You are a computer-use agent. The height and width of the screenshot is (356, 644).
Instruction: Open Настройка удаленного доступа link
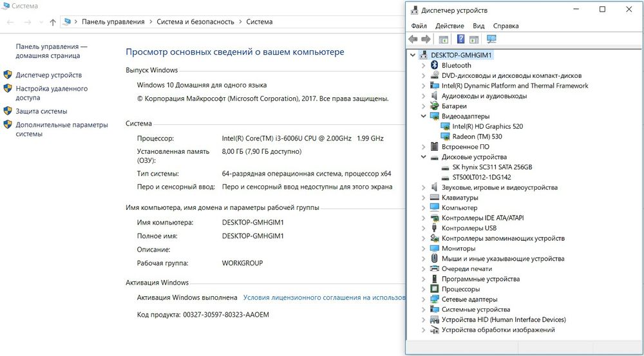(x=52, y=93)
